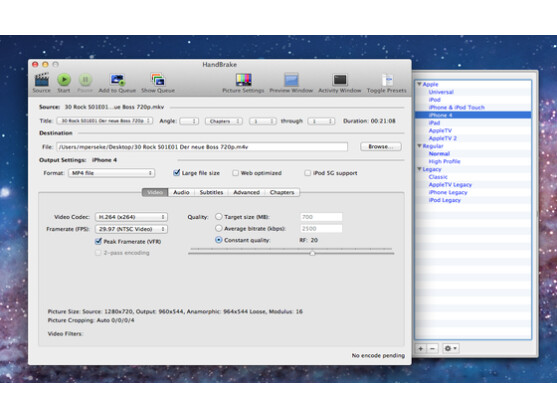The height and width of the screenshot is (418, 557).
Task: Switch to the Video tab
Action: [x=155, y=192]
